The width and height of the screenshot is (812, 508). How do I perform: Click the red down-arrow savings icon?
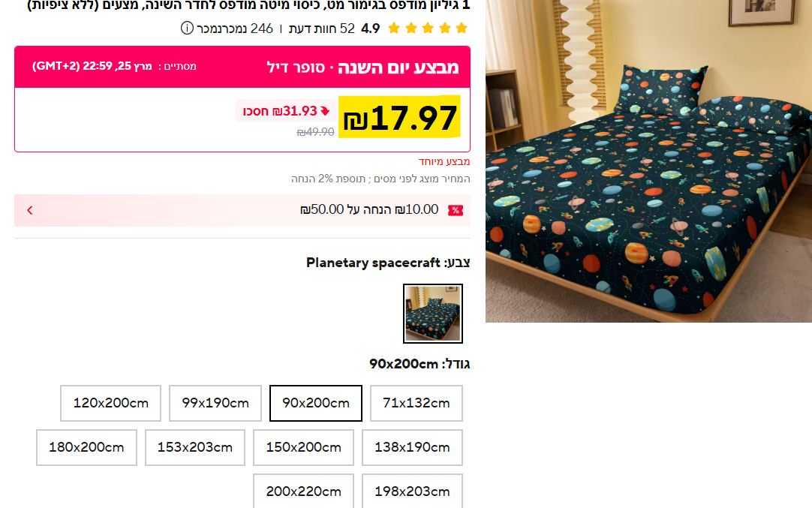325,111
